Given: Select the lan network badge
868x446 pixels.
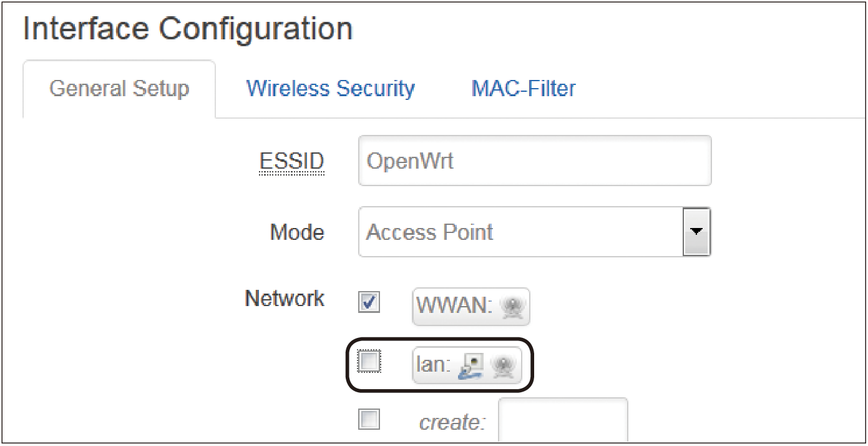Looking at the screenshot, I should click(x=467, y=365).
